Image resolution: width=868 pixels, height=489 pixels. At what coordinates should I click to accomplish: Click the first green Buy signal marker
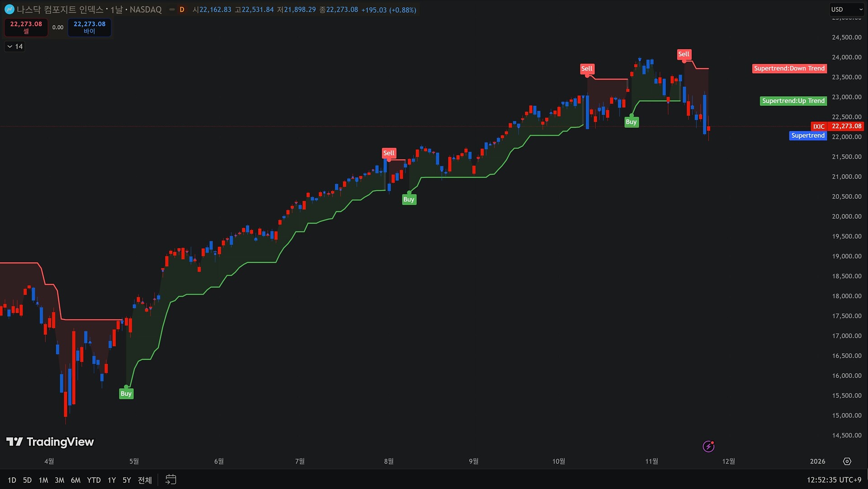[x=126, y=394]
